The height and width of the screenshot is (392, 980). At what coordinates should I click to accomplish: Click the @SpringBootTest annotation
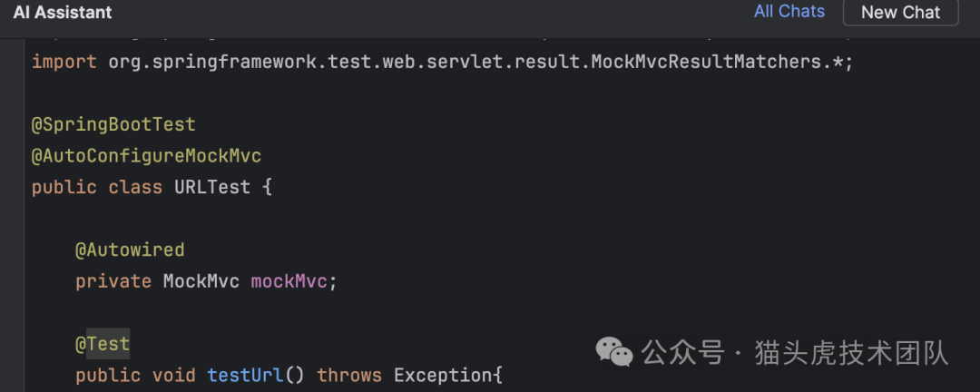113,124
